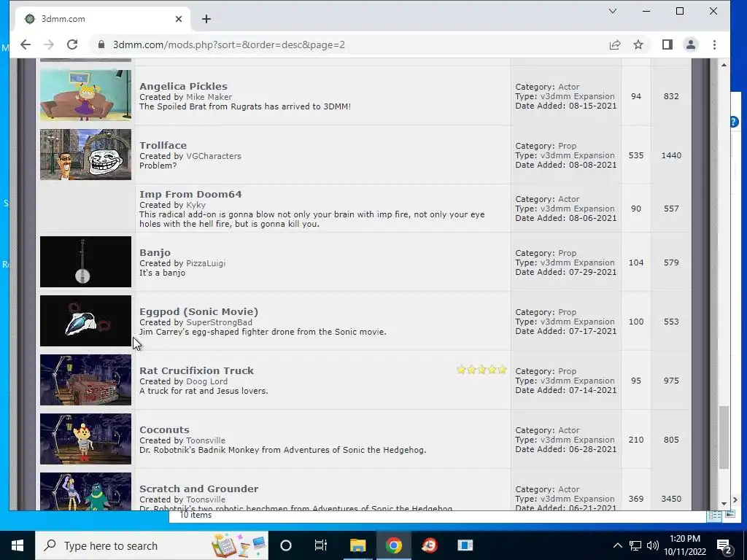Reload the 3dmm.com page
The width and height of the screenshot is (747, 560).
coord(72,44)
